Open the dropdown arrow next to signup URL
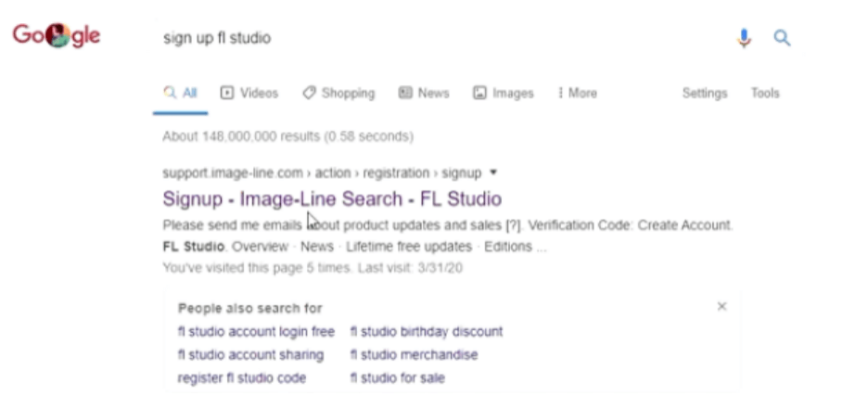The width and height of the screenshot is (868, 395). [493, 172]
